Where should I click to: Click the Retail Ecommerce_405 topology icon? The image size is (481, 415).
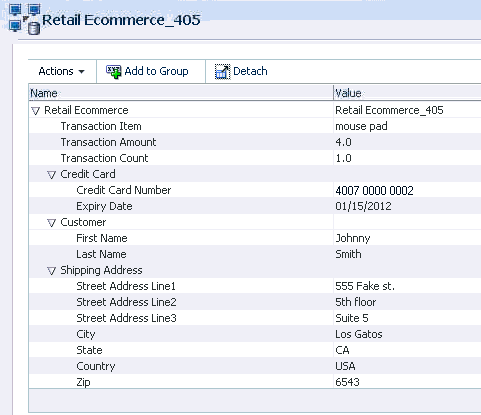25,19
